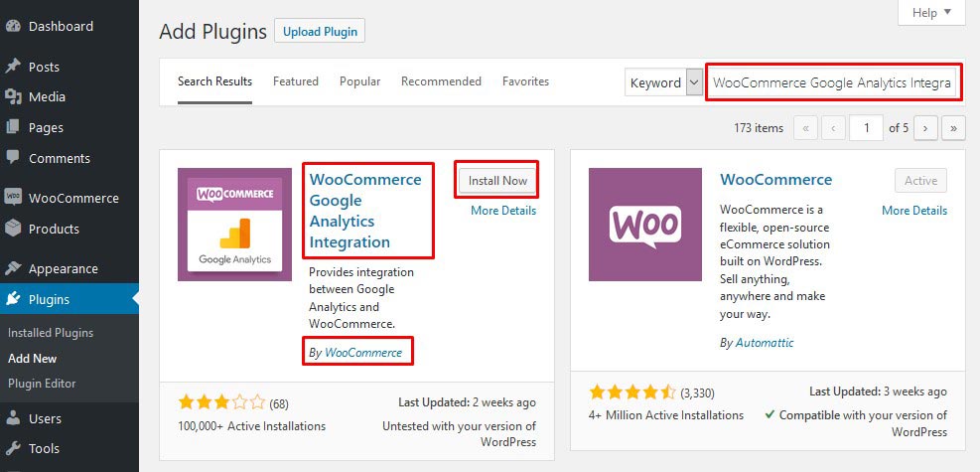This screenshot has width=980, height=472.
Task: Go to last page of results
Action: 954,128
